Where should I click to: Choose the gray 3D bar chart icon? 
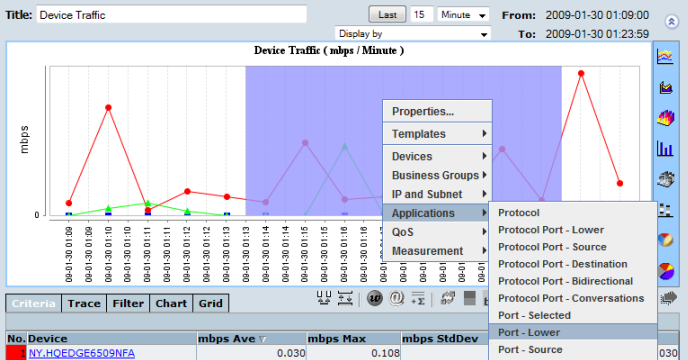[666, 179]
